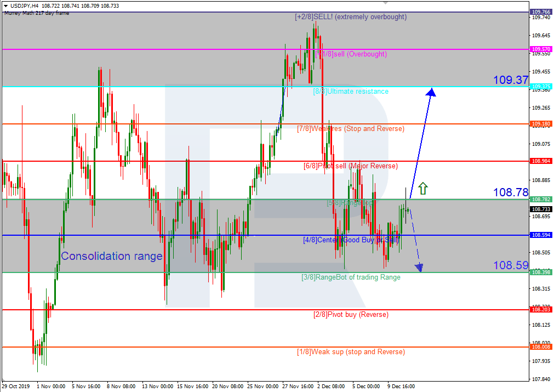554x392 pixels.
Task: Click the orange 108.008 price label
Action: [541, 347]
